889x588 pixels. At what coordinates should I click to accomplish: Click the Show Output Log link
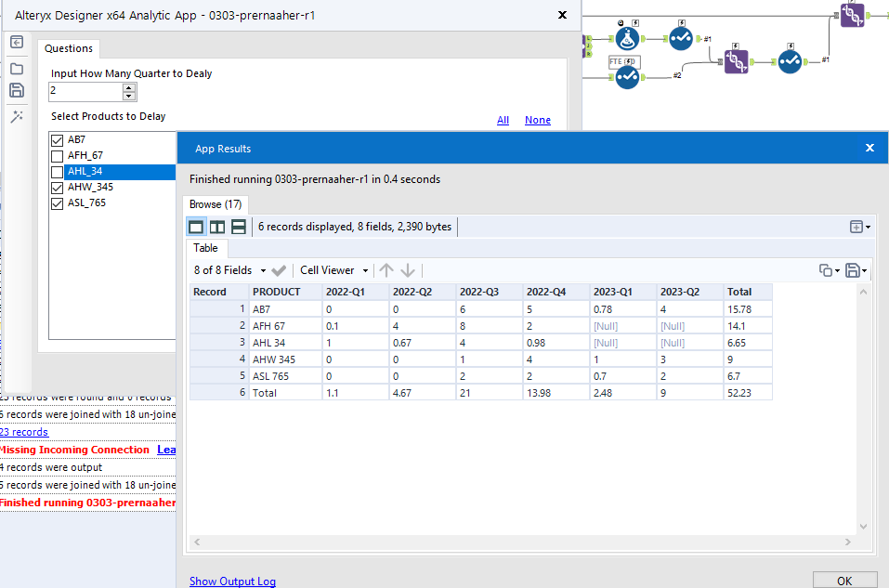click(x=232, y=581)
